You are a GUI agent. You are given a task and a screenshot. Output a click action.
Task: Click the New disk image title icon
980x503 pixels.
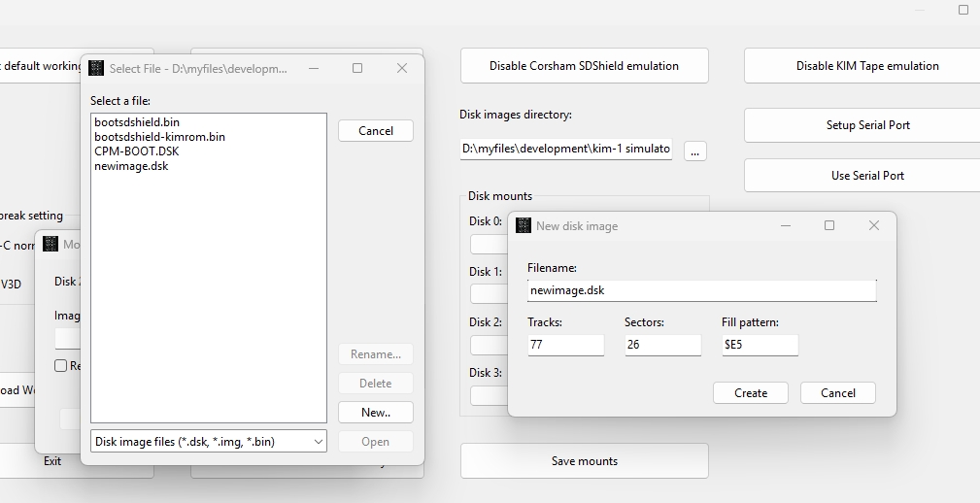coord(524,225)
